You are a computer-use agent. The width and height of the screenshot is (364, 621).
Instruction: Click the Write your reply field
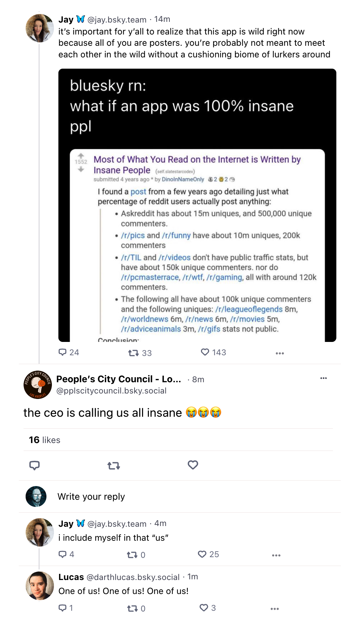click(91, 497)
